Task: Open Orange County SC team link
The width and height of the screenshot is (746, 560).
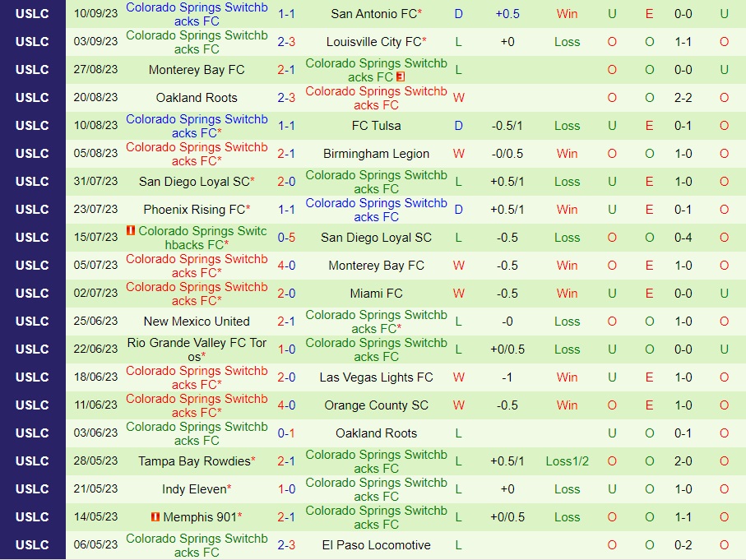Action: (x=376, y=405)
